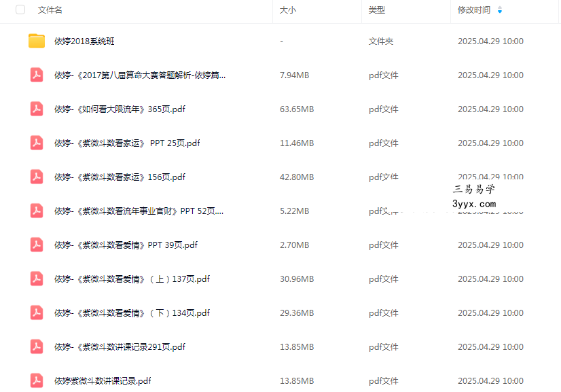Open file 依婷-《紫微斗数看家运》 PPT 25页.pdf

(x=127, y=143)
